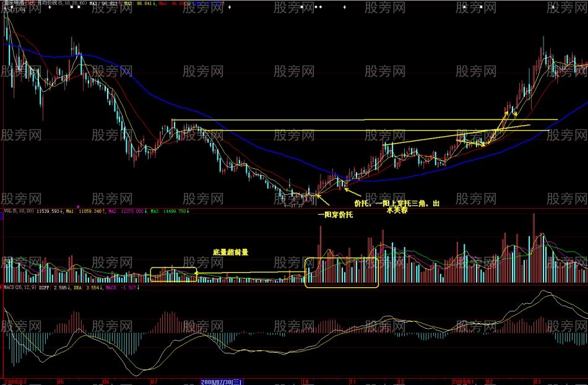
Task: Click the price MA2 value 96.841
Action: click(x=145, y=3)
